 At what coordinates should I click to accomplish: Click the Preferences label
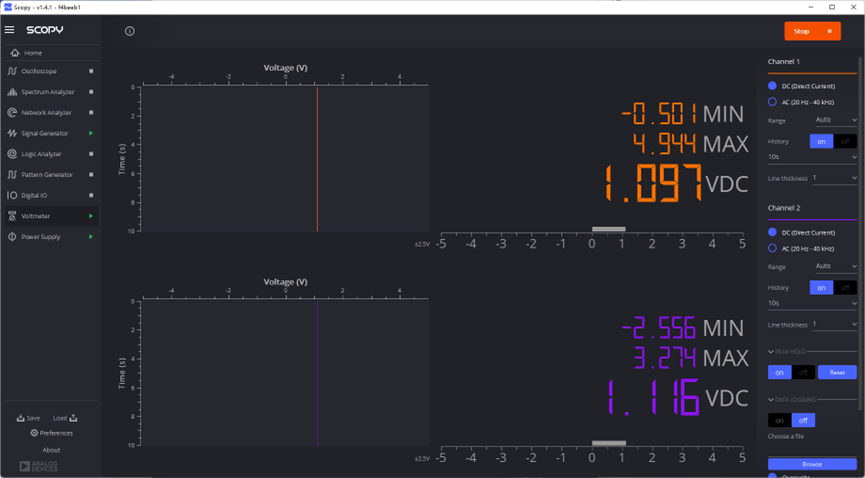click(56, 433)
